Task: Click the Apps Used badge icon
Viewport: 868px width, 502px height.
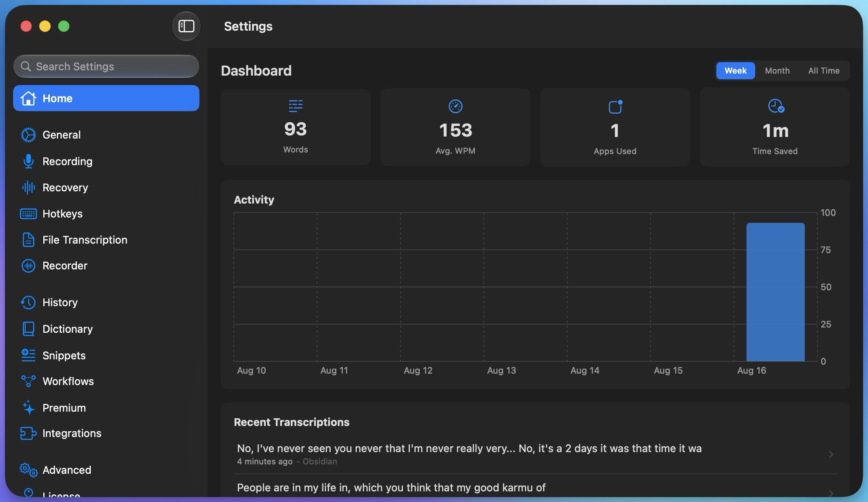Action: pyautogui.click(x=615, y=107)
